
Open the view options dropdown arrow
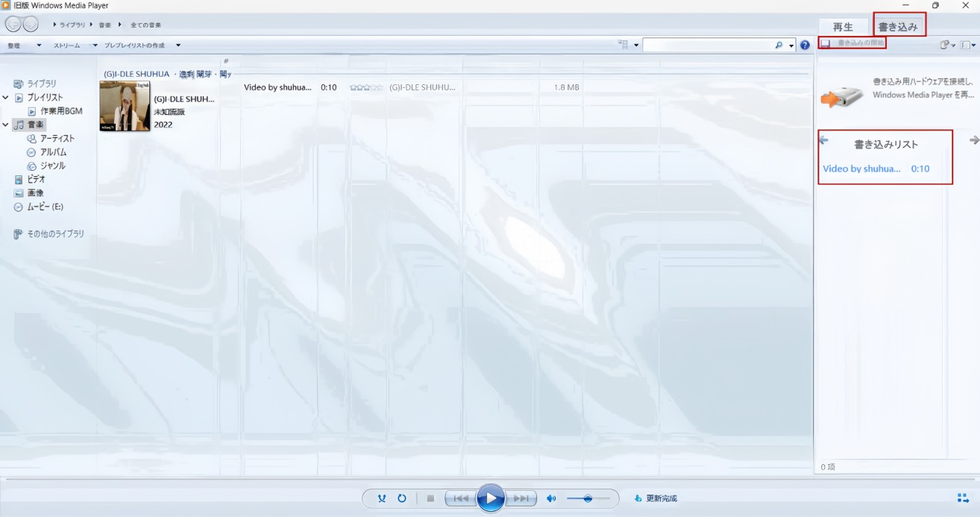(x=636, y=46)
